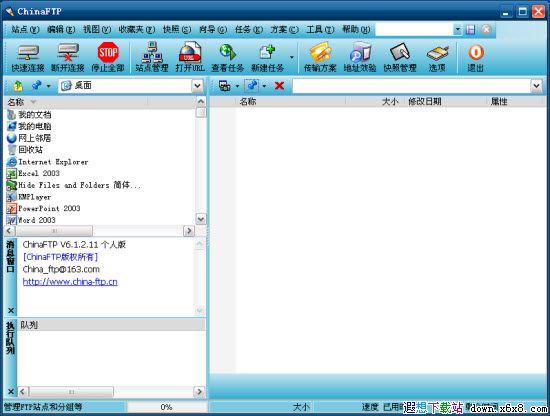Close the 执行队列 queue panel

(11, 391)
